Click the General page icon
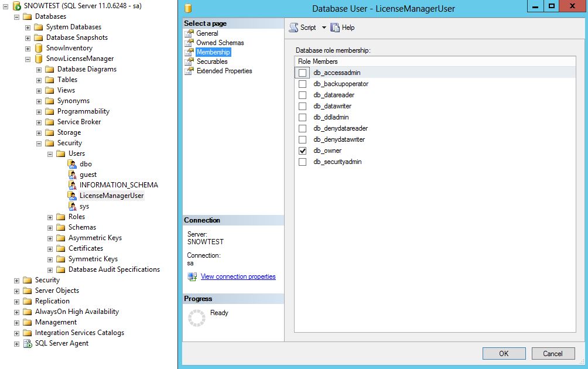Screen dimensions: 588x369 pyautogui.click(x=189, y=33)
